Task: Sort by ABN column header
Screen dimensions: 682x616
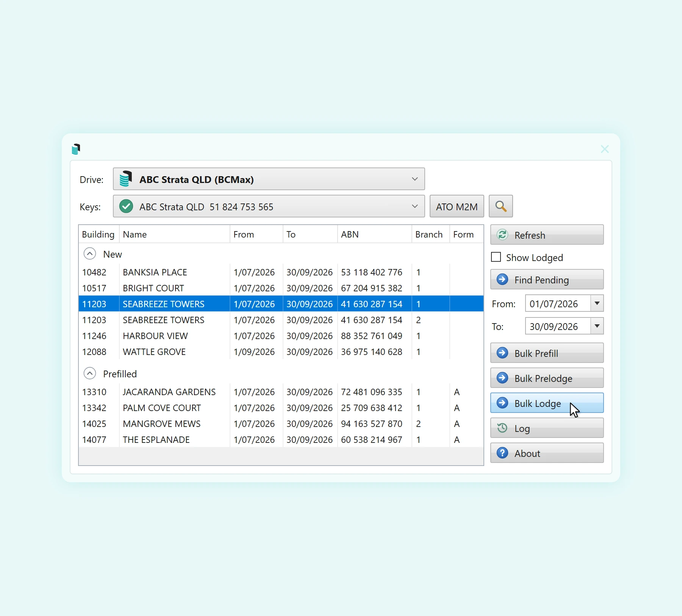Action: point(374,235)
